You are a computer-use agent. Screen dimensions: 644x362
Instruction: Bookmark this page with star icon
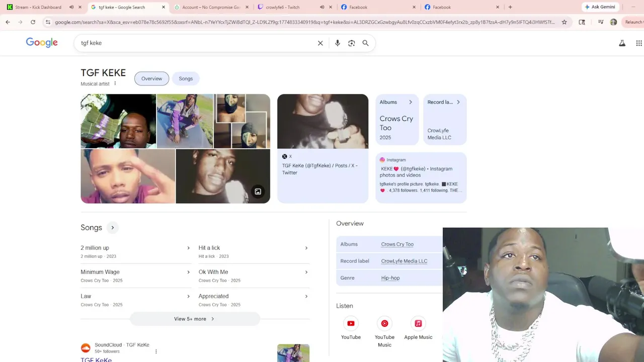click(565, 22)
